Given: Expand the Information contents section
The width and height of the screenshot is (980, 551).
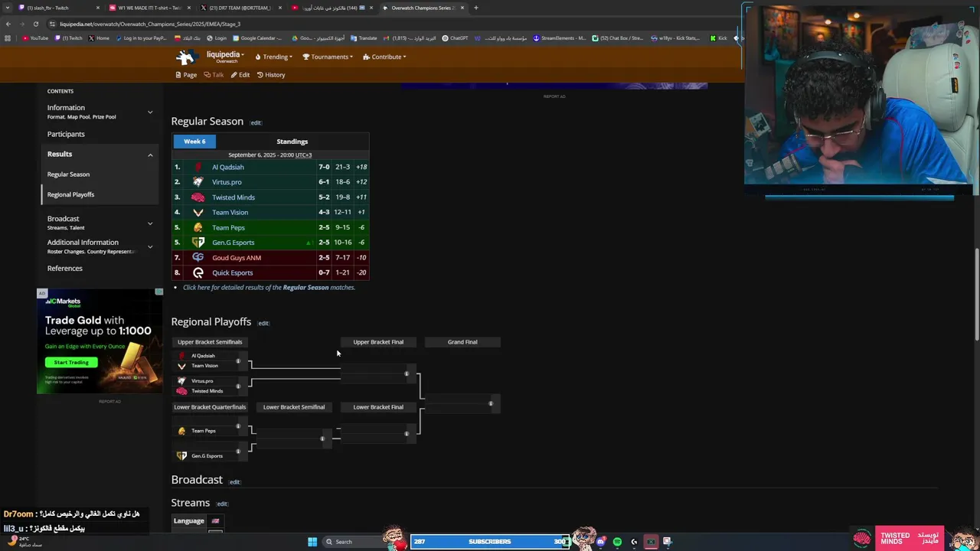Looking at the screenshot, I should click(x=150, y=112).
